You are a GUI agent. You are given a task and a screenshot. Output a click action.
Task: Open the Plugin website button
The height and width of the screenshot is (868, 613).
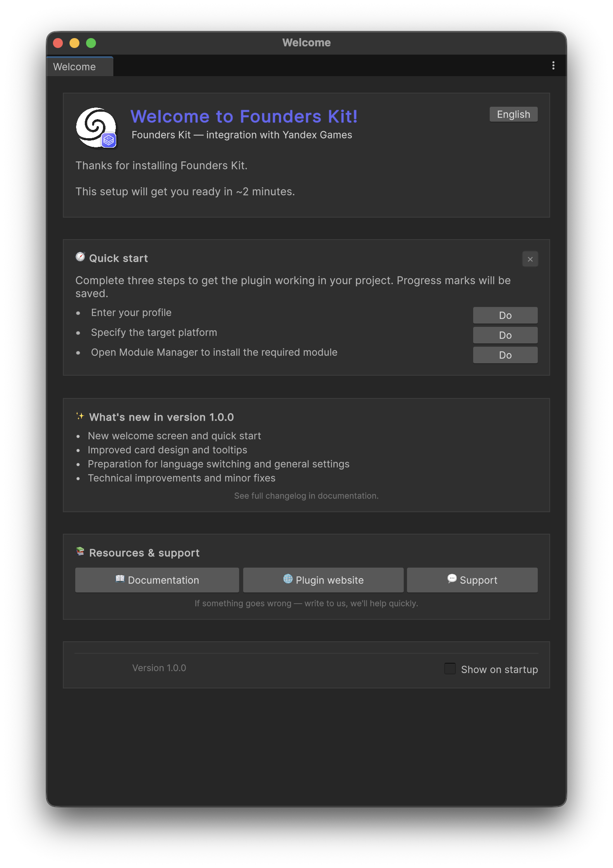click(x=323, y=580)
